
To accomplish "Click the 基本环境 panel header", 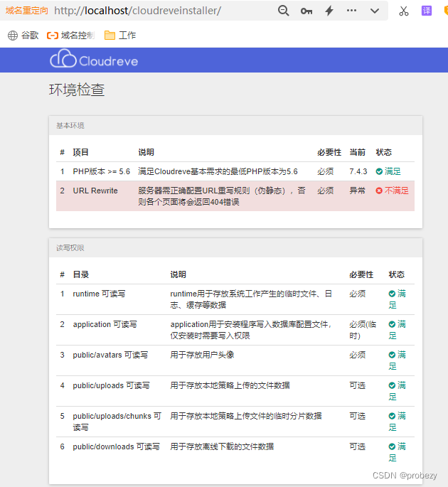I will point(235,125).
